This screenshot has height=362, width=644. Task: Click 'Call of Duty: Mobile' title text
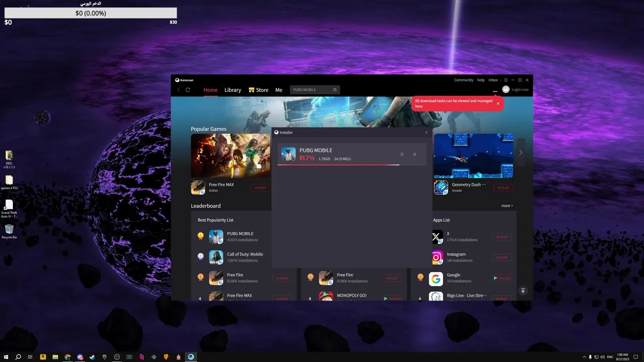click(x=245, y=254)
